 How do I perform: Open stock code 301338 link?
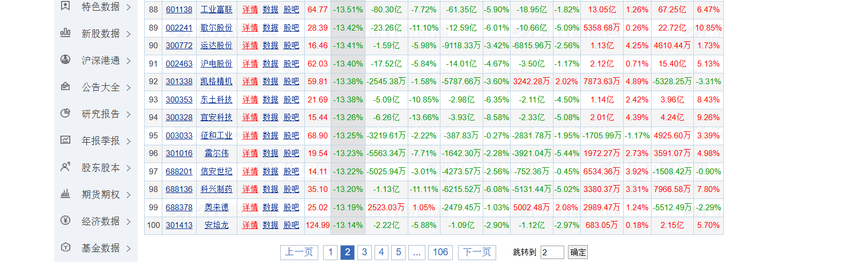click(x=179, y=82)
